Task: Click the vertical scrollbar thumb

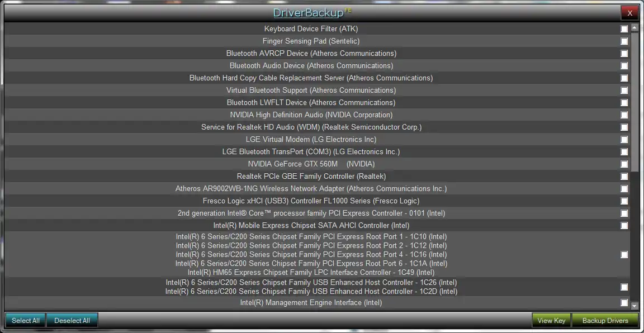Action: (x=634, y=103)
